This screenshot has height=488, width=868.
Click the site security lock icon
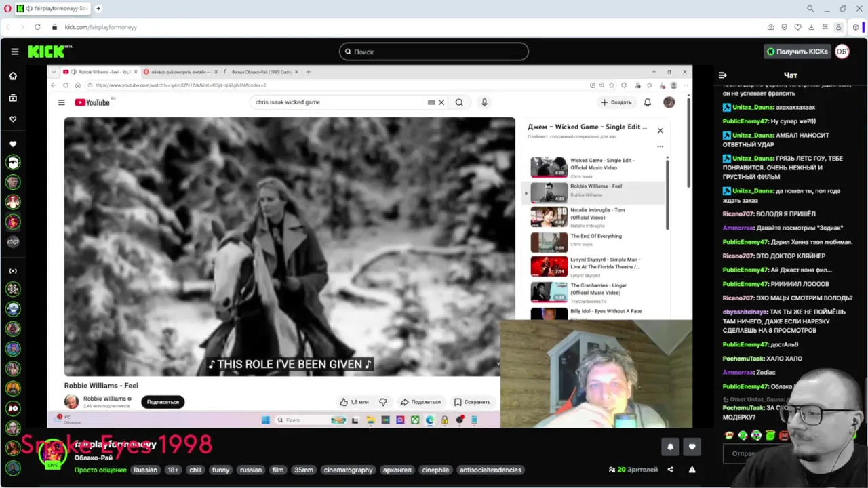56,27
